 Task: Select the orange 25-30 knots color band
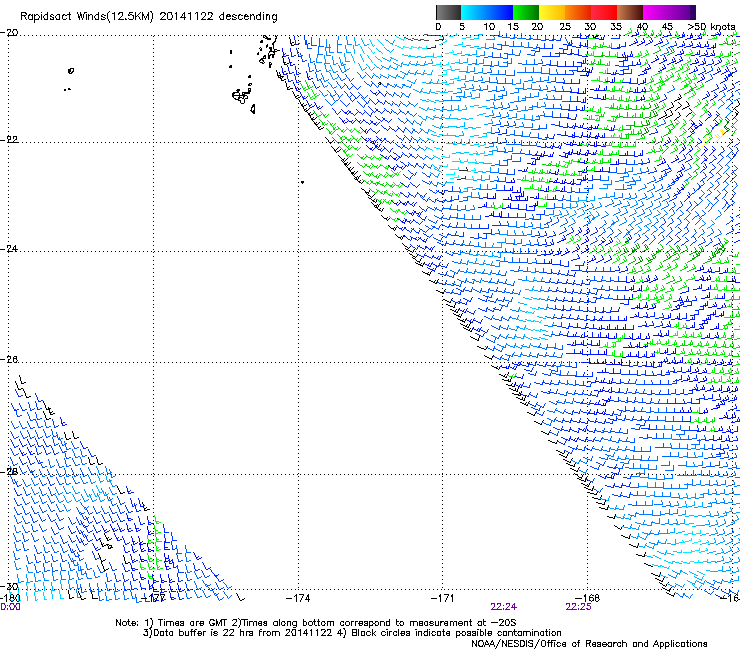(578, 12)
